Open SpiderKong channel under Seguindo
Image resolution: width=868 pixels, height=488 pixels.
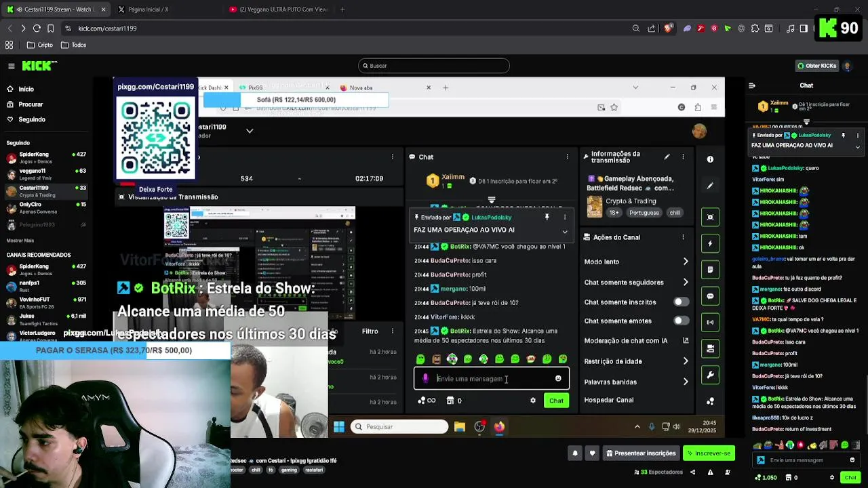(45, 158)
